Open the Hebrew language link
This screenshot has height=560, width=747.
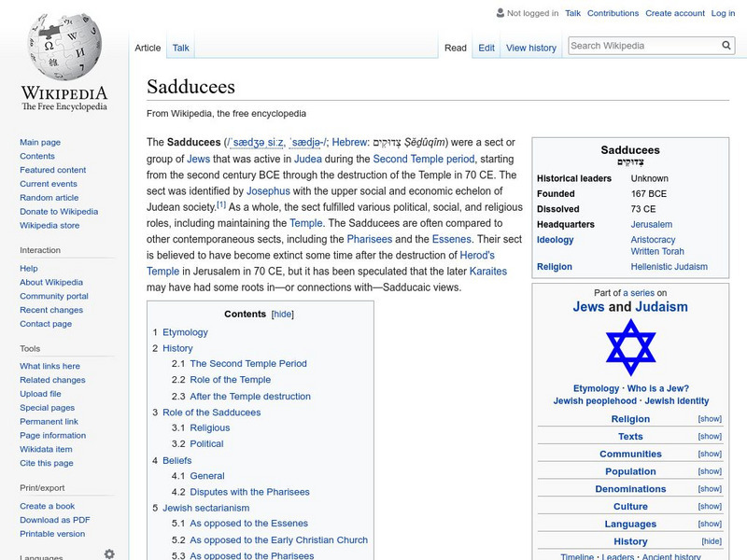(x=349, y=143)
